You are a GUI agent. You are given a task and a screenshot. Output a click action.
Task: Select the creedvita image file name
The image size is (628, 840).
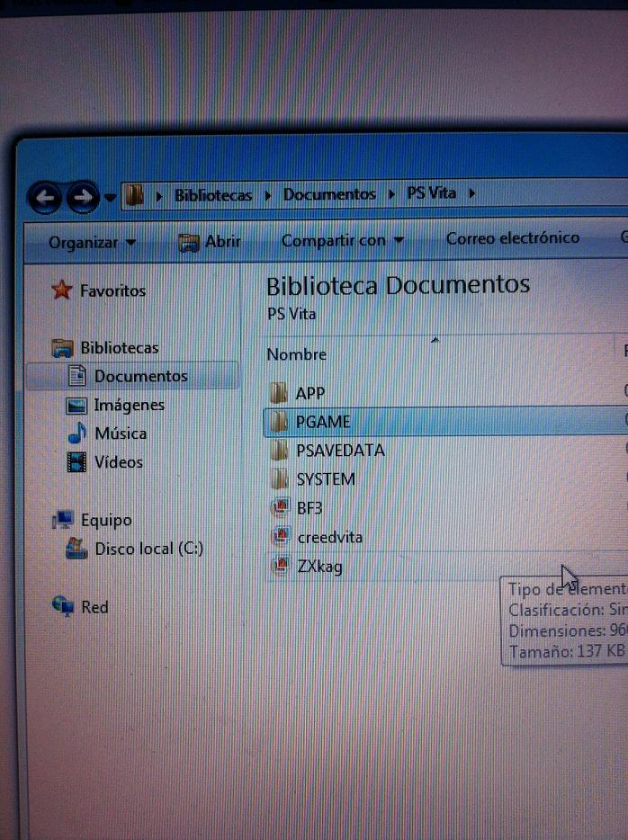click(330, 537)
